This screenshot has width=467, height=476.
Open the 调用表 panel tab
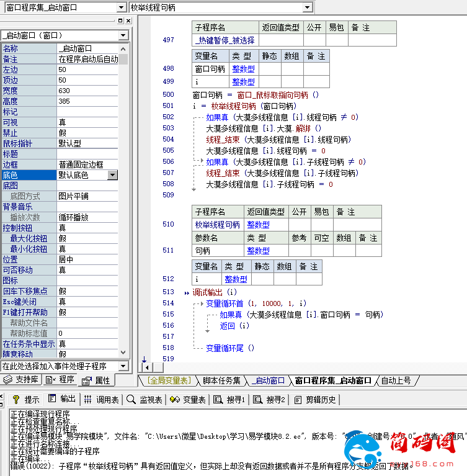click(101, 400)
